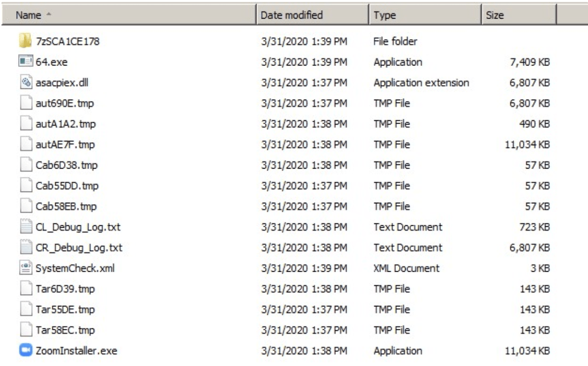588x366 pixels.
Task: Select the file name aut690E.tmp
Action: 64,104
